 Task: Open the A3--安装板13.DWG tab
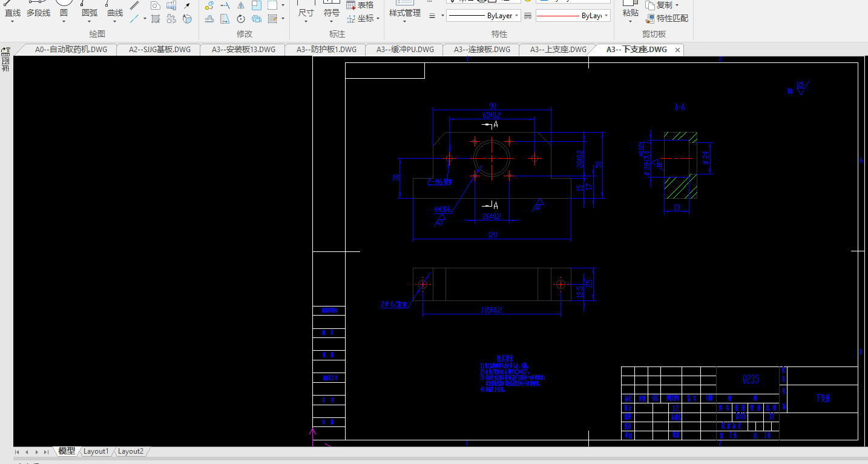[x=243, y=50]
